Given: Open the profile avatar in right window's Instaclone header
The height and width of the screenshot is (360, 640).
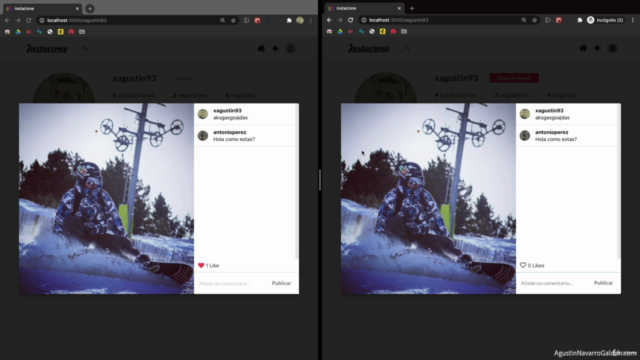Looking at the screenshot, I should [x=612, y=48].
